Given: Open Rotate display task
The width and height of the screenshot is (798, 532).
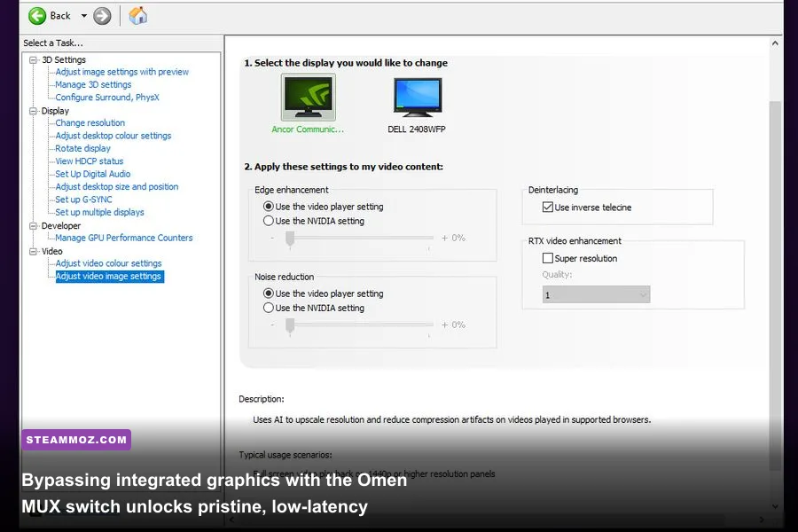Looking at the screenshot, I should pyautogui.click(x=82, y=149).
